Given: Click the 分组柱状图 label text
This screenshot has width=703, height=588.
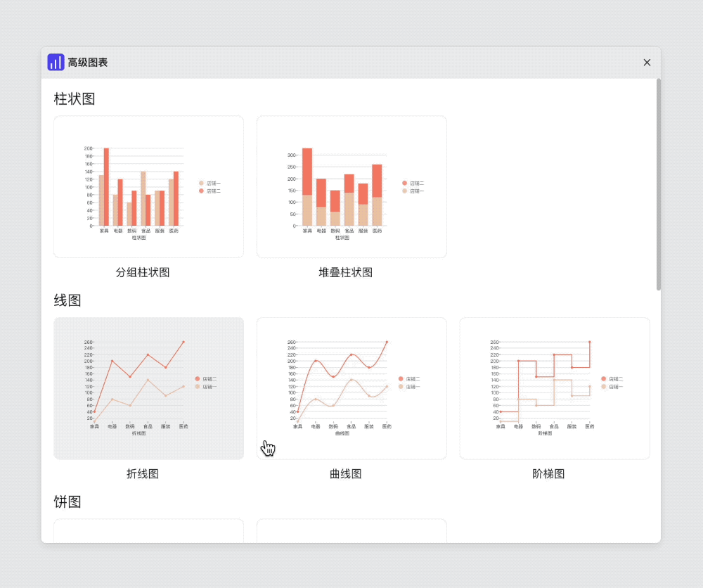Looking at the screenshot, I should (143, 272).
